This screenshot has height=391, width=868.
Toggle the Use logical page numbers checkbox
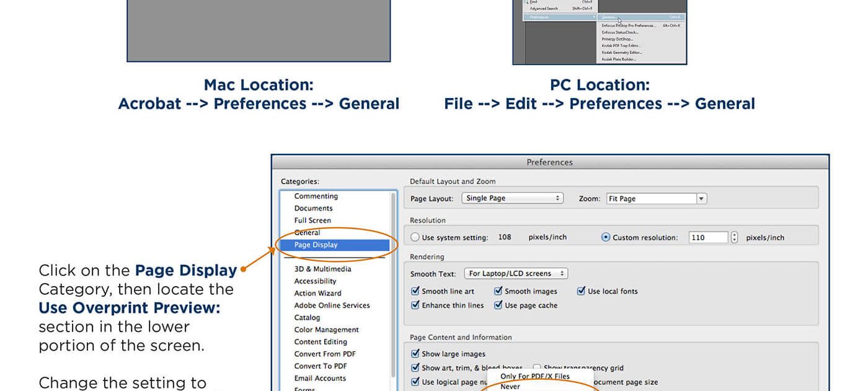415,382
